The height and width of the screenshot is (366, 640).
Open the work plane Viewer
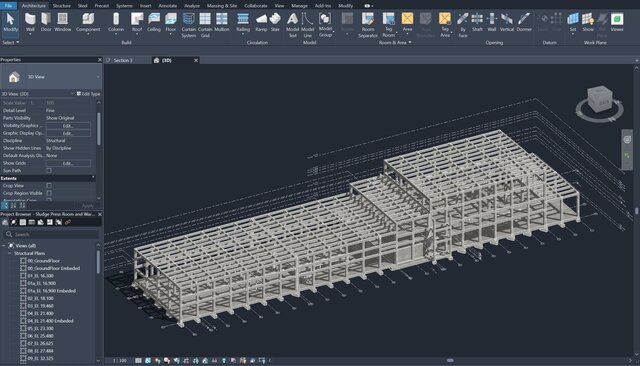pyautogui.click(x=617, y=22)
